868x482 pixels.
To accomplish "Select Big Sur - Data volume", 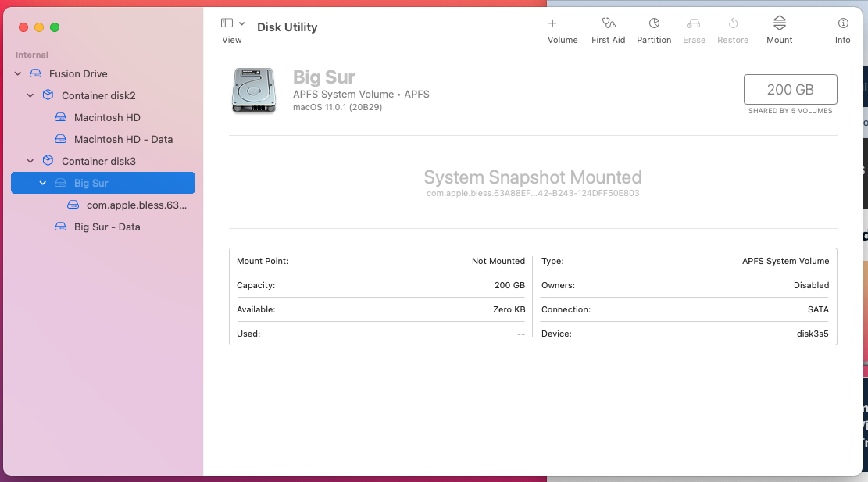I will point(107,227).
